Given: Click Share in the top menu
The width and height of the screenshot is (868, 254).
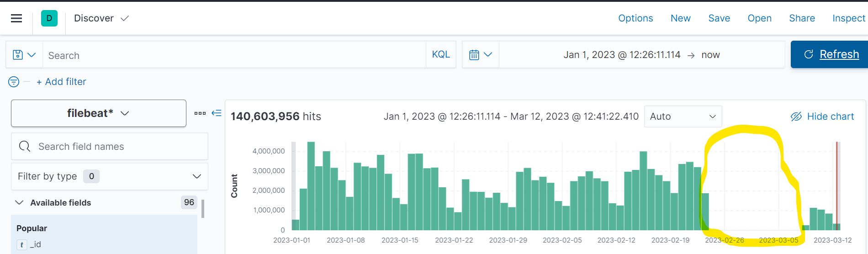Looking at the screenshot, I should [x=802, y=18].
